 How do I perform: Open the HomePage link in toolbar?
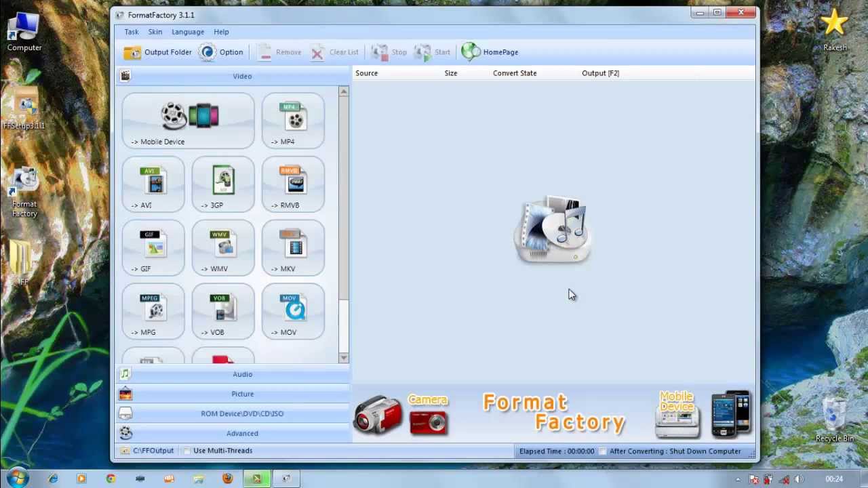point(490,52)
